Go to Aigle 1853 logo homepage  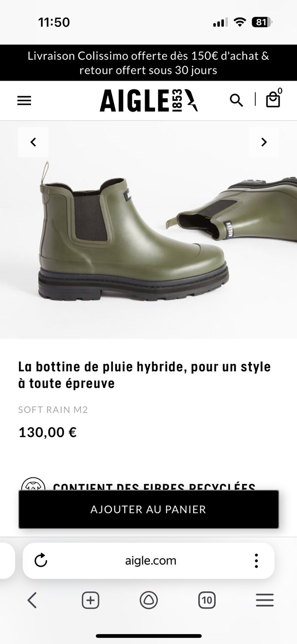(x=149, y=100)
